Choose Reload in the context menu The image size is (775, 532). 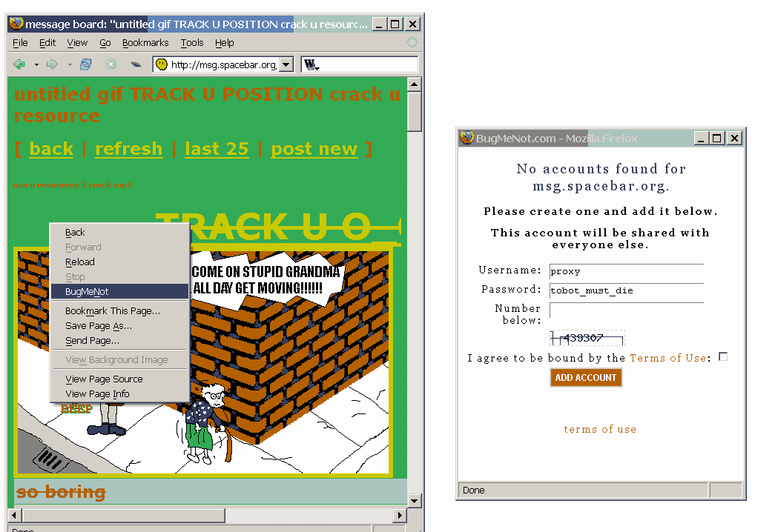(x=119, y=262)
